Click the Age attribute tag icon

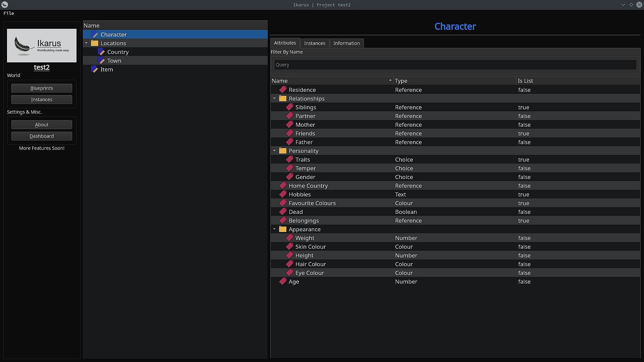[x=283, y=281]
